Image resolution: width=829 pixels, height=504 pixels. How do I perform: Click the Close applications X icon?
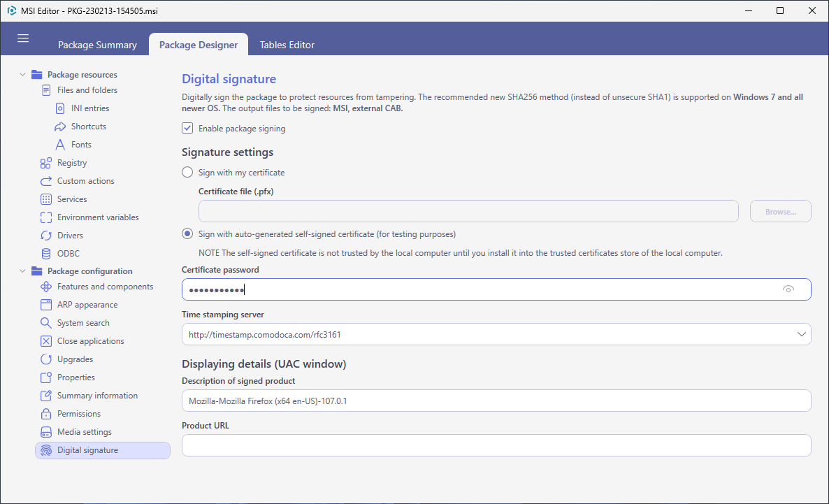[46, 341]
